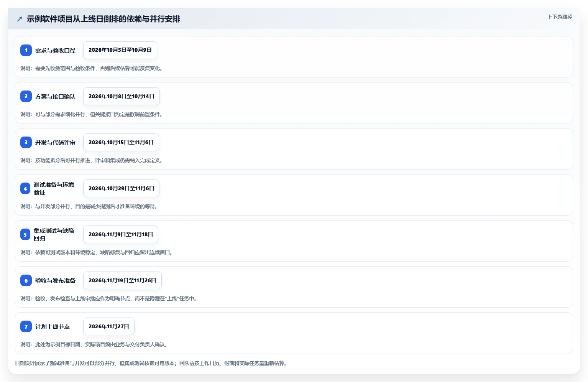Click date chip 2026年11月19日至11月26日
588x382 pixels.
[122, 280]
